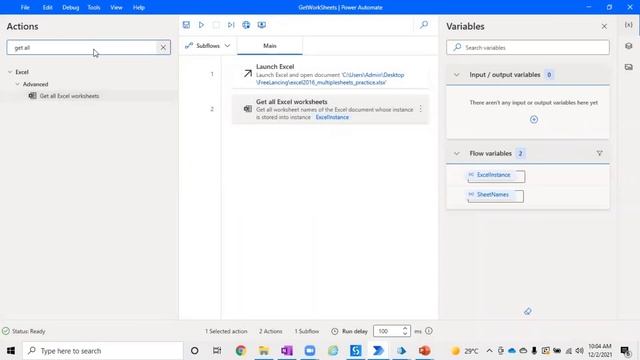640x360 pixels.
Task: Click the Search variables field
Action: tap(528, 47)
